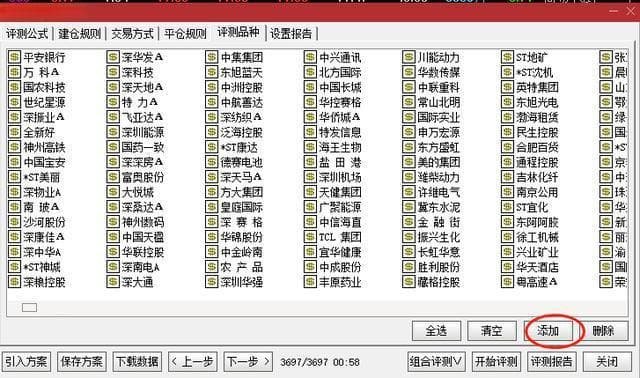Click the icon beside 沙河股份
Screen dimensions: 640x378
click(14, 222)
